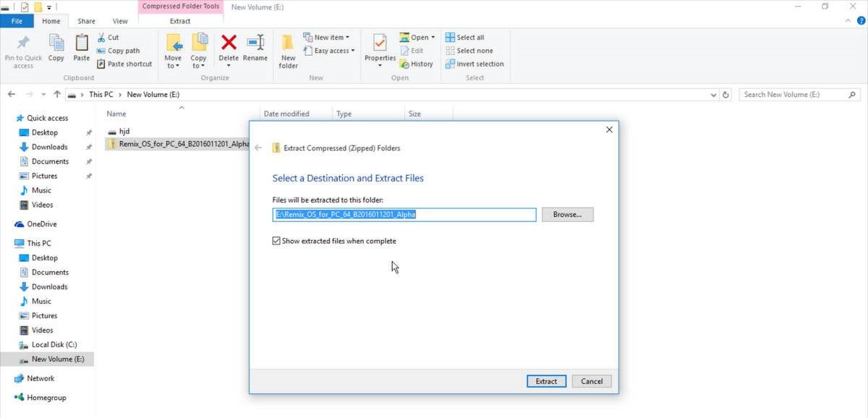
Task: Click the Extract button
Action: tap(546, 381)
